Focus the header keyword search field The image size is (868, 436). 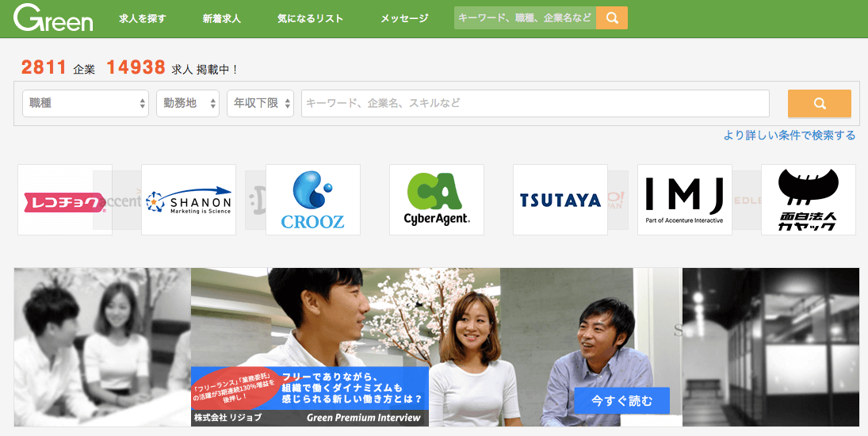(x=525, y=17)
